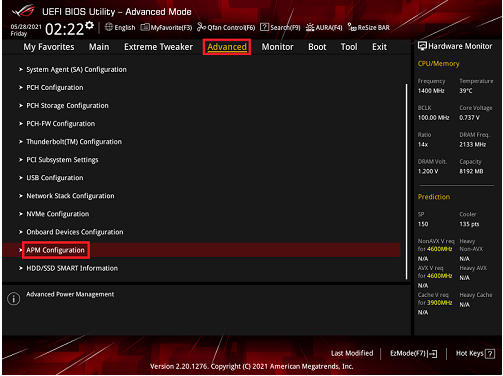
Task: Expand Thunderbolt(TM) Configuration arrow
Action: [21, 142]
